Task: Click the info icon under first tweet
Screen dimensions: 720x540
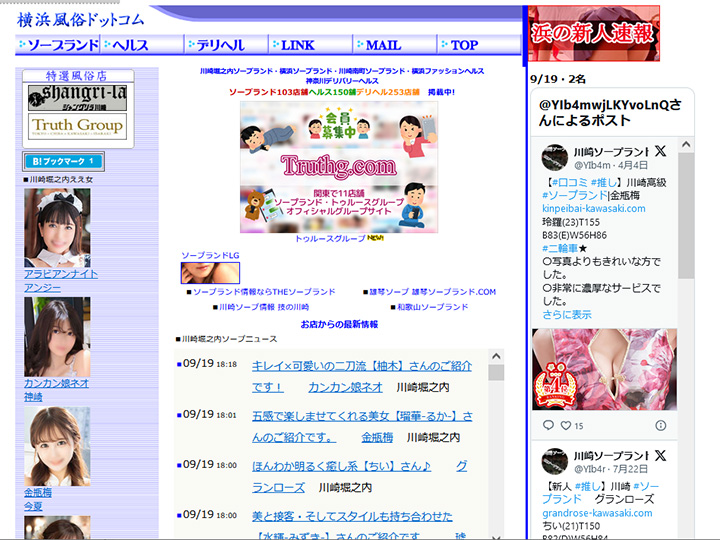Action: [x=661, y=426]
